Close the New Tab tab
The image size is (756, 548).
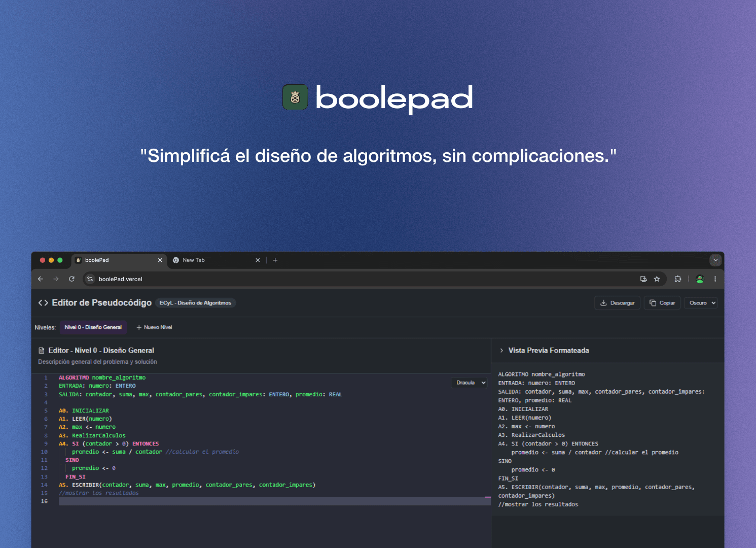(258, 260)
